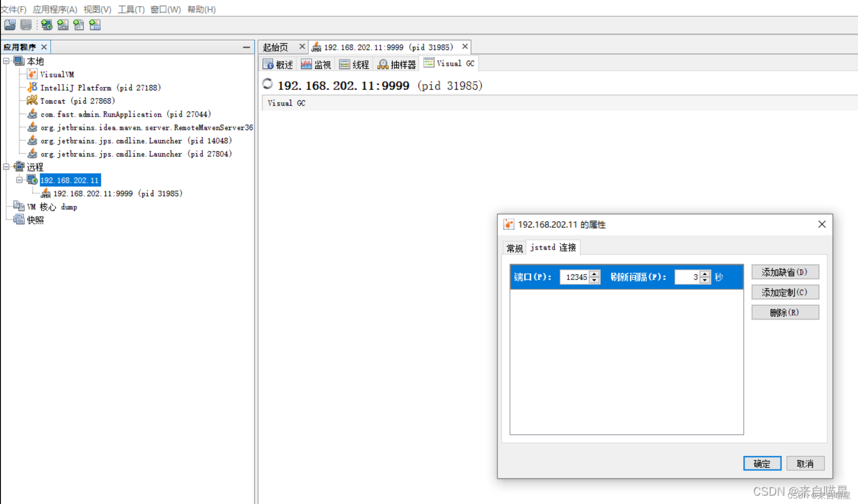The height and width of the screenshot is (504, 858).
Task: Open the 工具(T) menu
Action: 131,9
